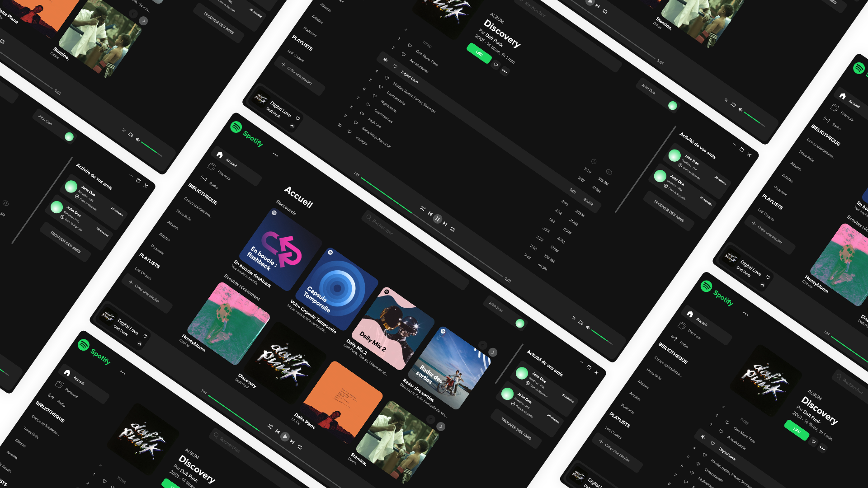The height and width of the screenshot is (488, 868).
Task: Expand the now-playing chevron in the center window sidebar
Action: (139, 344)
